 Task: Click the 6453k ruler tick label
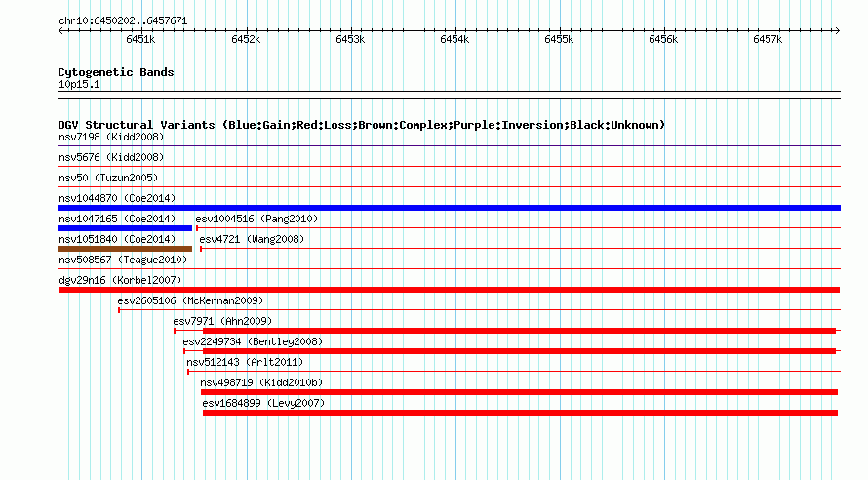[350, 39]
